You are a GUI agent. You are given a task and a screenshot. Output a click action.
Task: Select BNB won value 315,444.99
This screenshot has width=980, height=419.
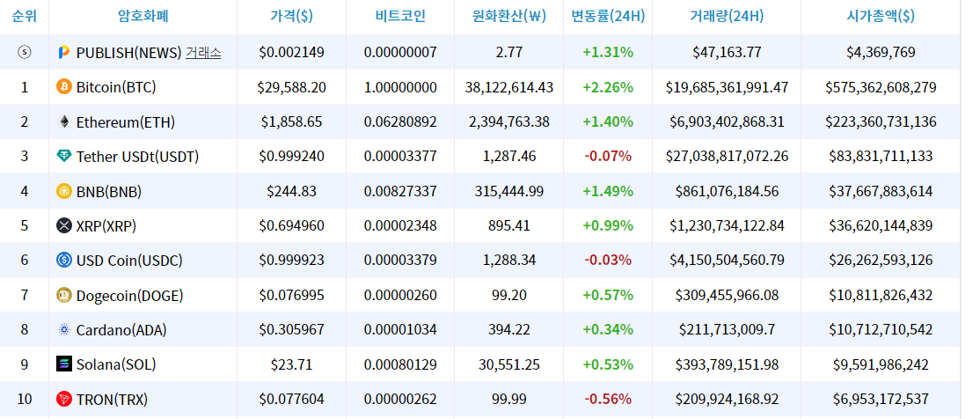tap(509, 191)
